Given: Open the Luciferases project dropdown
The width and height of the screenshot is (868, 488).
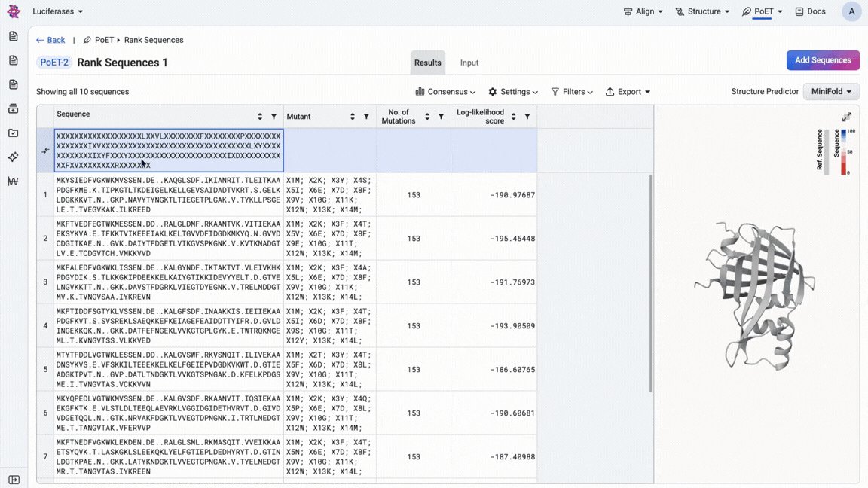Looking at the screenshot, I should pos(57,11).
